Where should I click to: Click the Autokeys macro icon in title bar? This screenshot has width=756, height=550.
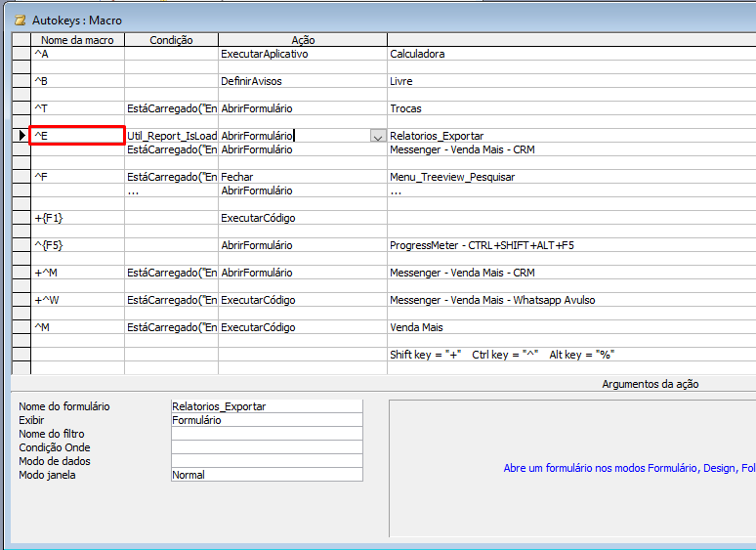pos(19,20)
